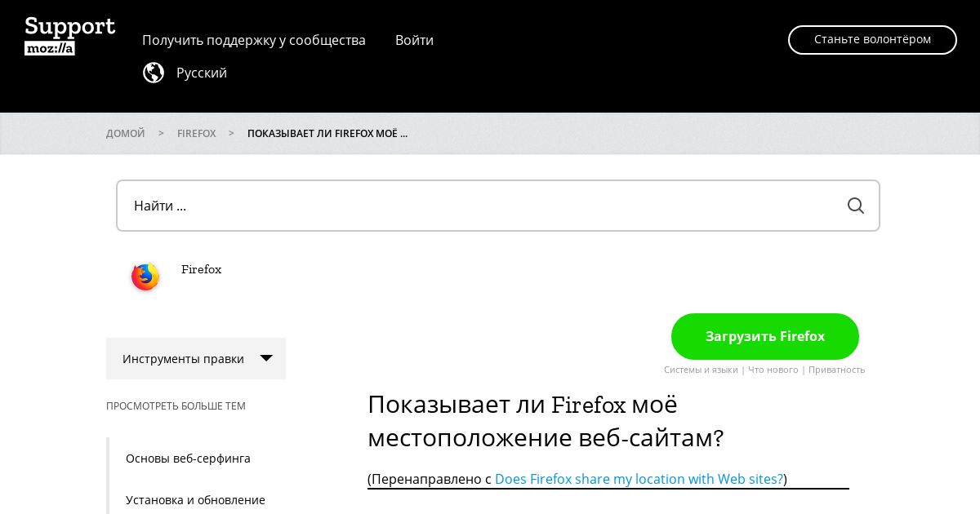The width and height of the screenshot is (980, 514).
Task: Click the article title Показывает ли Firefox
Action: (x=546, y=421)
